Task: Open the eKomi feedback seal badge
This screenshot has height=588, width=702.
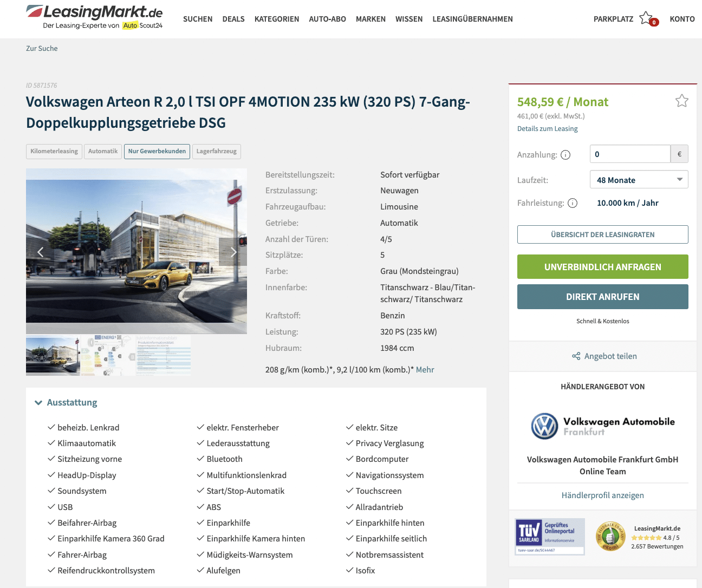Action: (610, 537)
